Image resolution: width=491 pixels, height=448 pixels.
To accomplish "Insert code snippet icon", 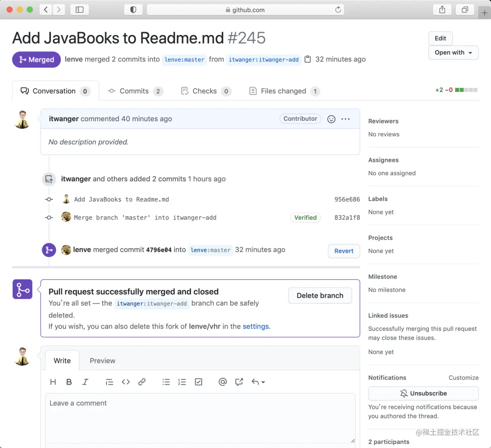I will [x=126, y=382].
